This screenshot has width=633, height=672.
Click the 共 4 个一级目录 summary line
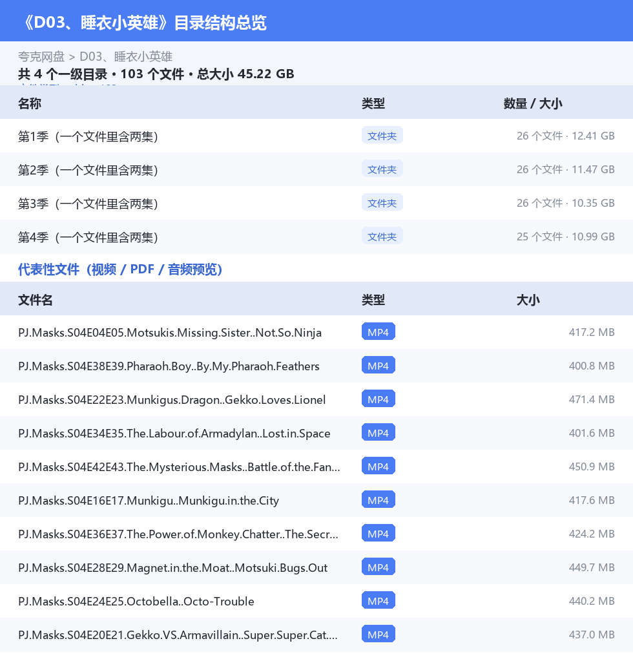click(156, 74)
